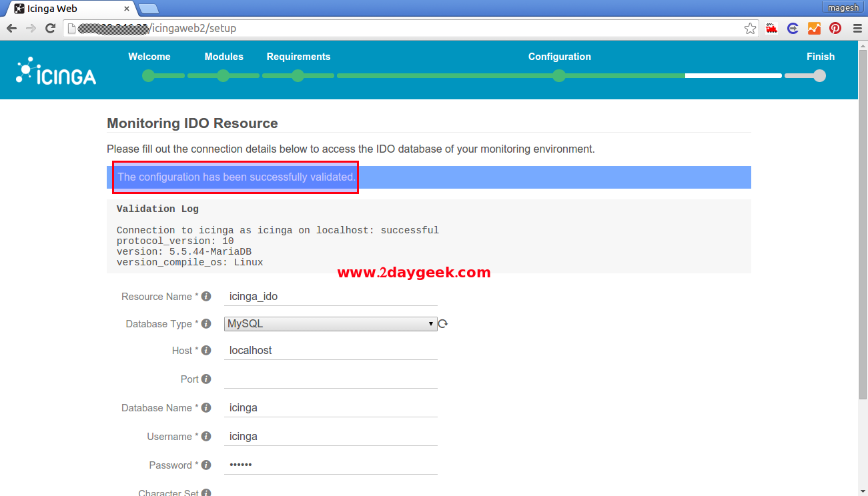
Task: Open the Pinterest extension icon
Action: click(x=835, y=28)
